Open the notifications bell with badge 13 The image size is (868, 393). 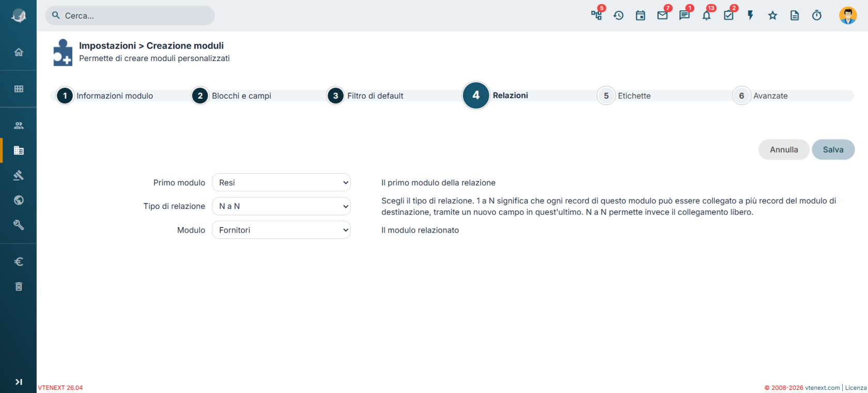(x=706, y=16)
